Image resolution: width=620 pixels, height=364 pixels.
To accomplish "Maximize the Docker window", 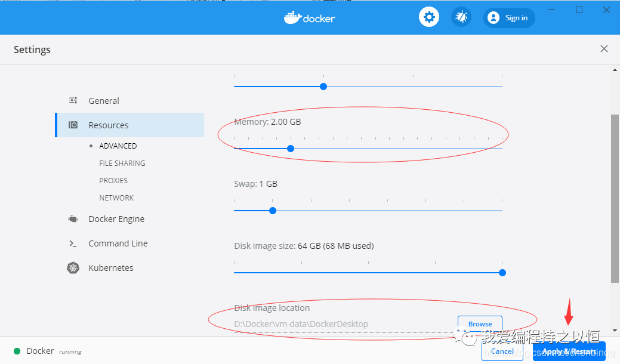I will point(579,10).
